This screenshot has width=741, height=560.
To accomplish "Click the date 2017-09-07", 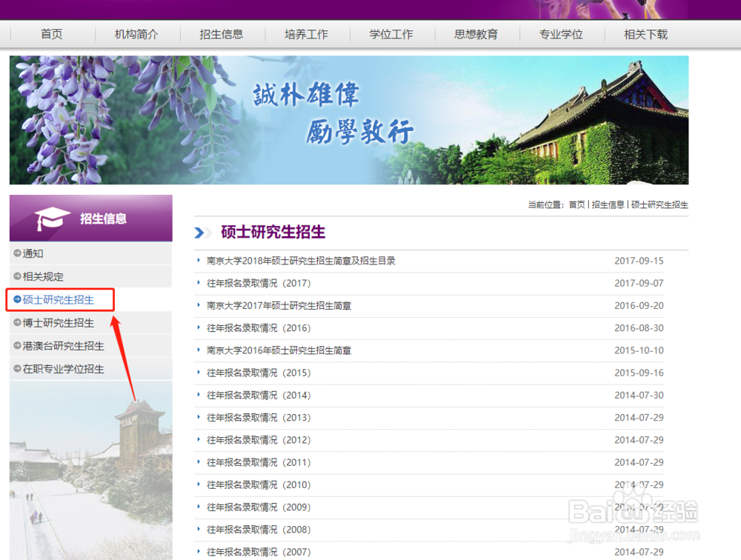I will (x=639, y=283).
